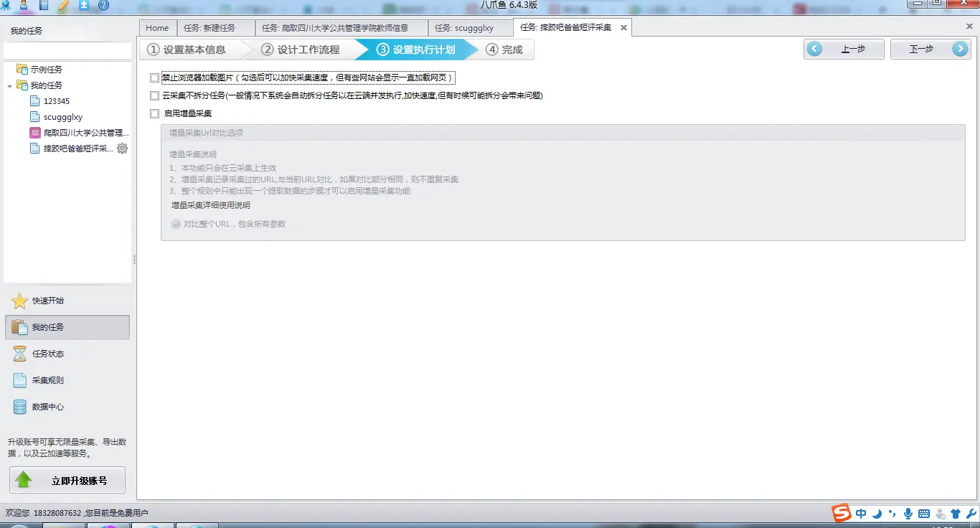The image size is (980, 528).
Task: Click 增量采集Url对比选项 panel header
Action: [563, 133]
